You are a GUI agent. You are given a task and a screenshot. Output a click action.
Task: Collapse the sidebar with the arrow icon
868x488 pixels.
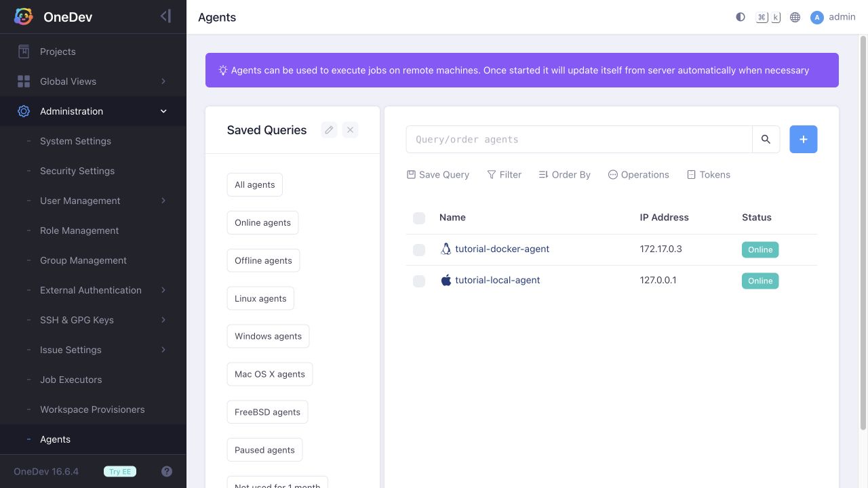pyautogui.click(x=165, y=16)
